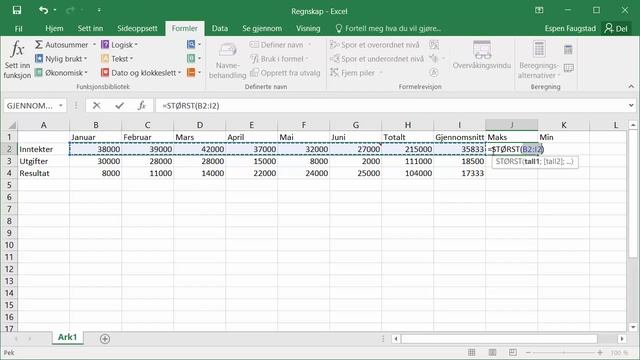Click the Min header cell
The height and width of the screenshot is (360, 640).
(x=563, y=137)
